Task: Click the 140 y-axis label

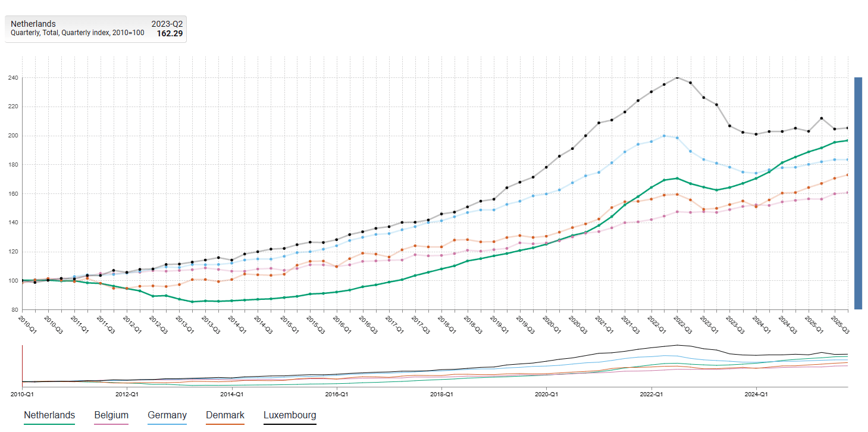Action: [12, 223]
